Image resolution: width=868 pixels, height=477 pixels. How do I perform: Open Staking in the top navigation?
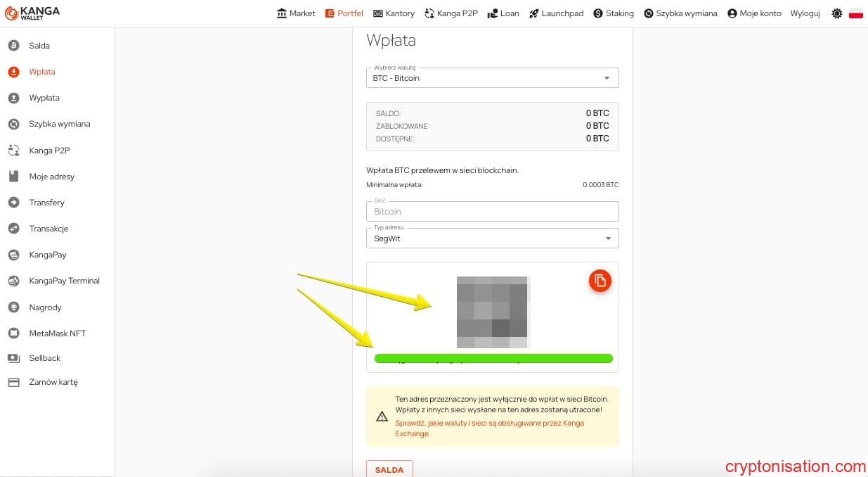(x=613, y=13)
